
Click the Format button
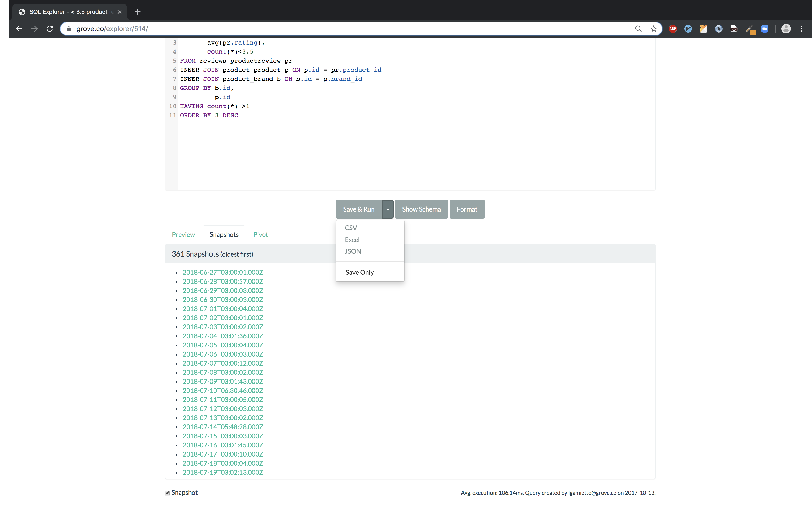[x=467, y=209]
